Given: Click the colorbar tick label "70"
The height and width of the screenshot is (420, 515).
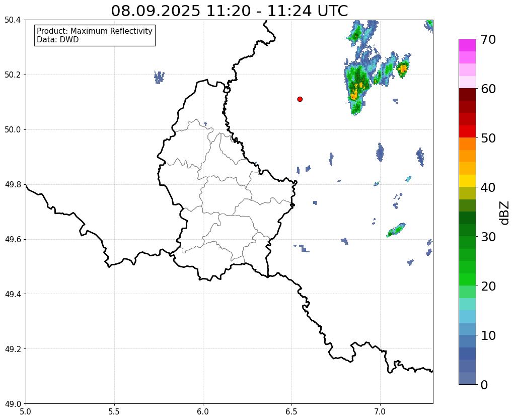Looking at the screenshot, I should click(488, 39).
